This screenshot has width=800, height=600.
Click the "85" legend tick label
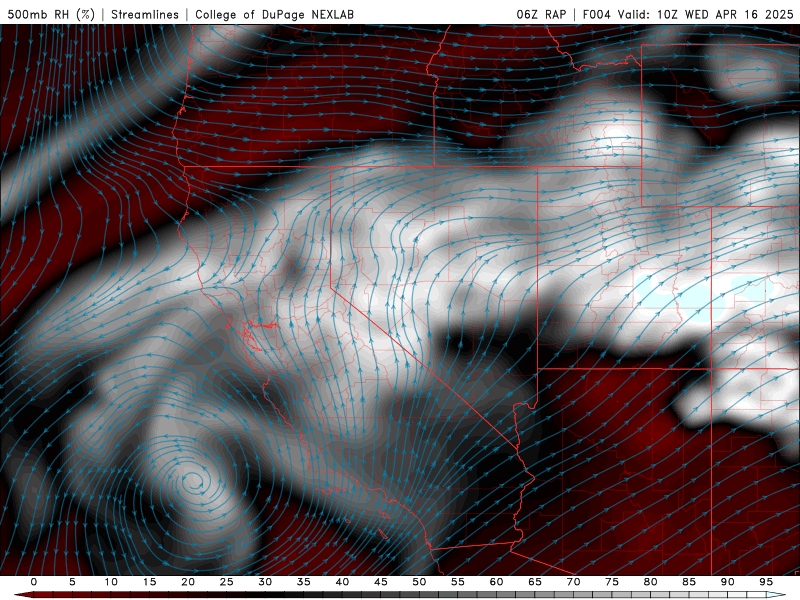689,582
